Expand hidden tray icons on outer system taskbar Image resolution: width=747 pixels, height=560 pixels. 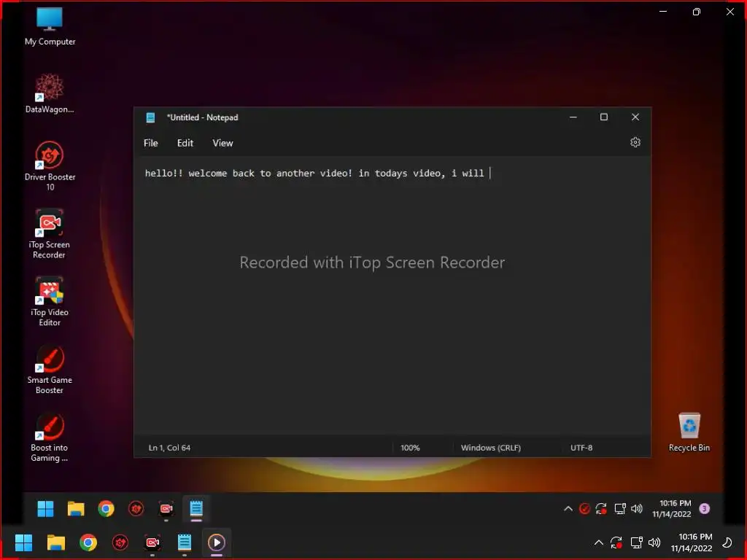click(599, 542)
